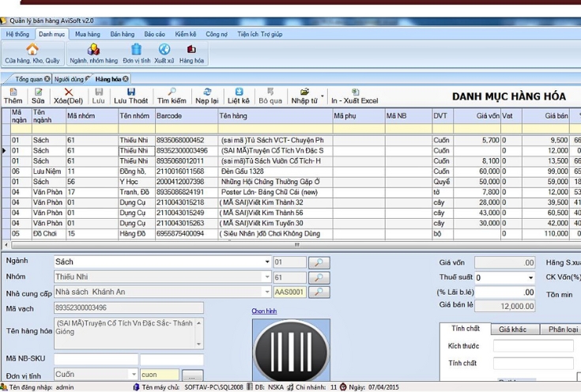Click ellipsis button beside Đơn vị tính
The width and height of the screenshot is (581, 392).
coord(192,375)
